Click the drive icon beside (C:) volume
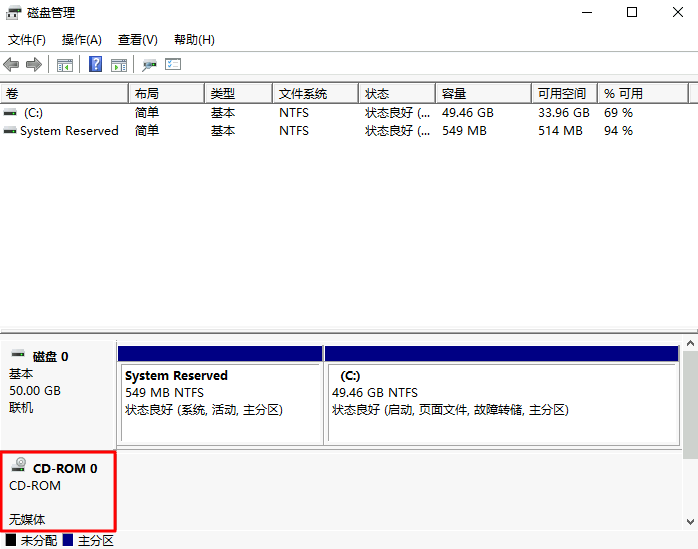This screenshot has height=549, width=698. (10, 113)
